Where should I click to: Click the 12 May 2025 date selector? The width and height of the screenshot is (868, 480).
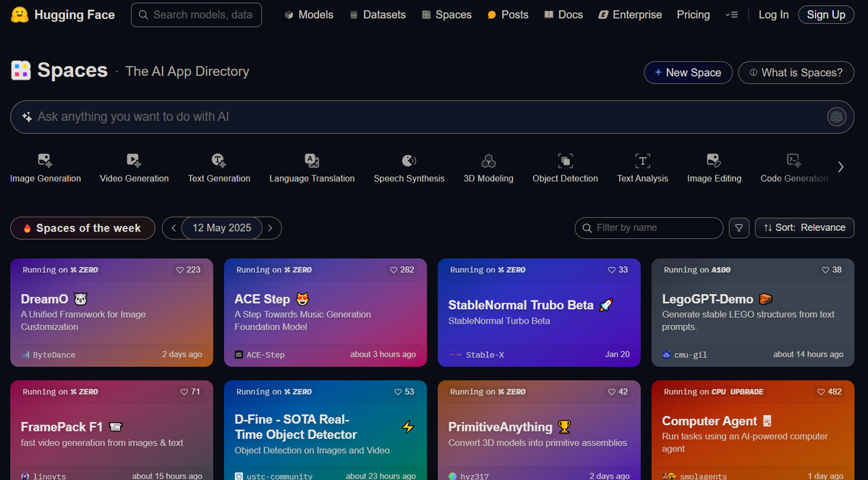tap(222, 228)
